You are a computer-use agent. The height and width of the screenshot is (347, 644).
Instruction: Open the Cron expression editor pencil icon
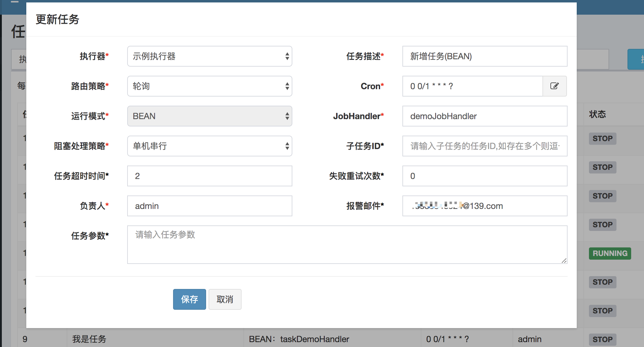(554, 86)
